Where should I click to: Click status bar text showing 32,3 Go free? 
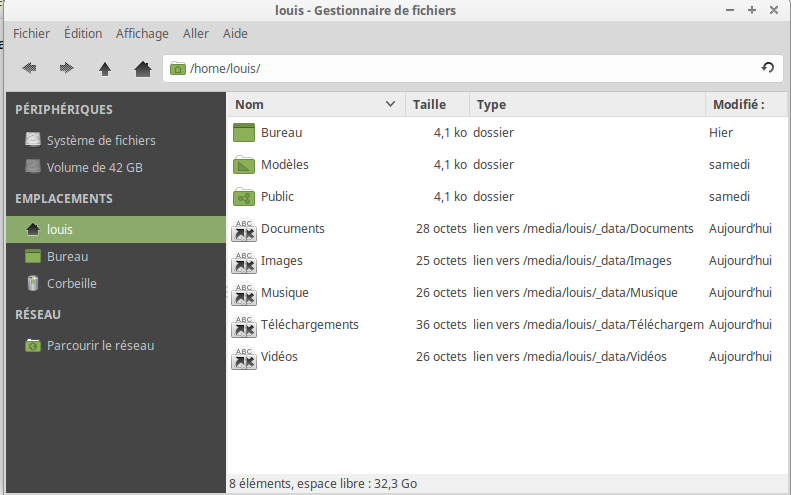click(x=323, y=483)
